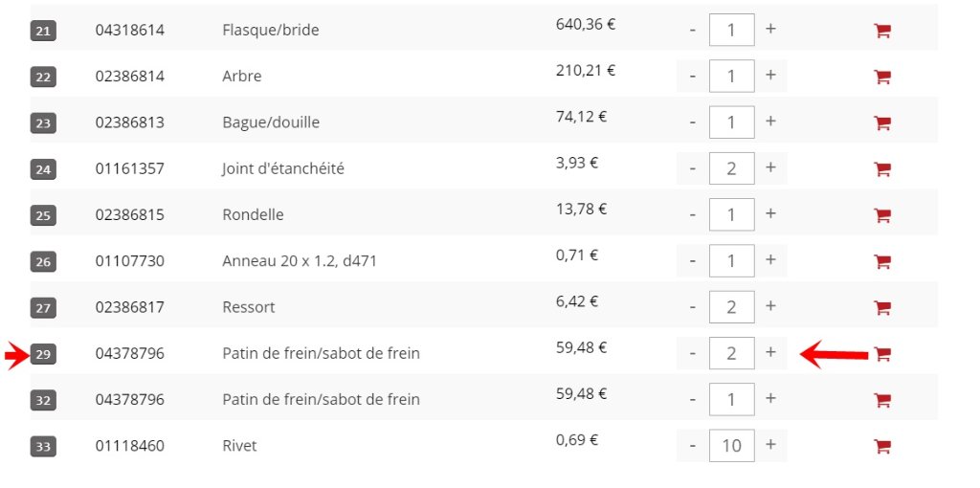Increase quantity of Flasque/bride with plus
The image size is (980, 488).
click(770, 29)
